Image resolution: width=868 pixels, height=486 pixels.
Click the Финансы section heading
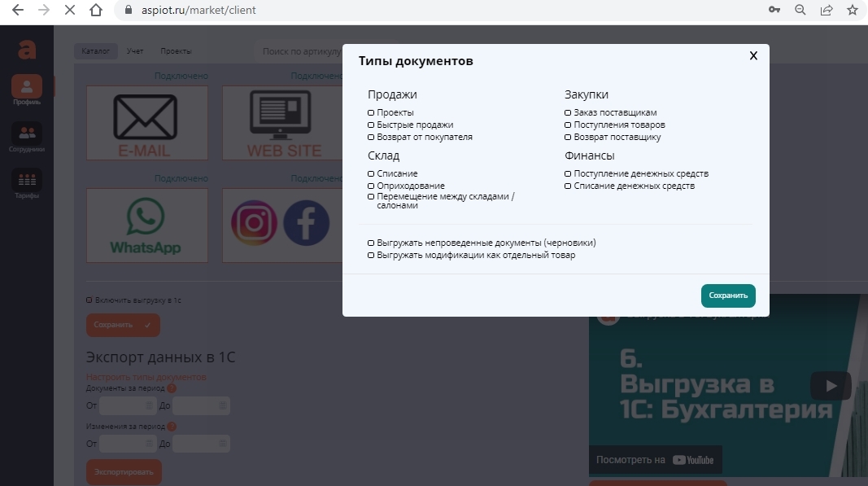point(589,155)
